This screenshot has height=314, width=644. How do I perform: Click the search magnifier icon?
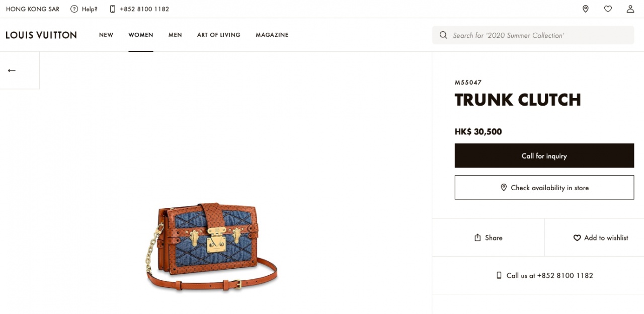(x=443, y=35)
